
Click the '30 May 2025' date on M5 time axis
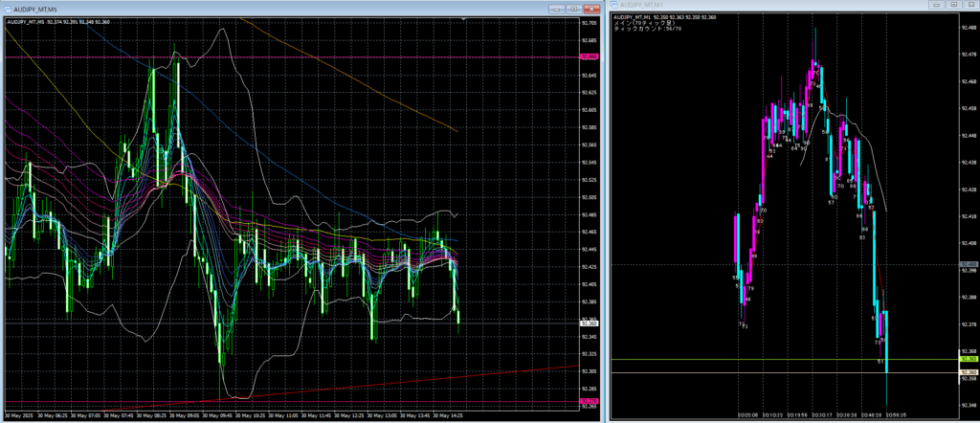point(19,415)
